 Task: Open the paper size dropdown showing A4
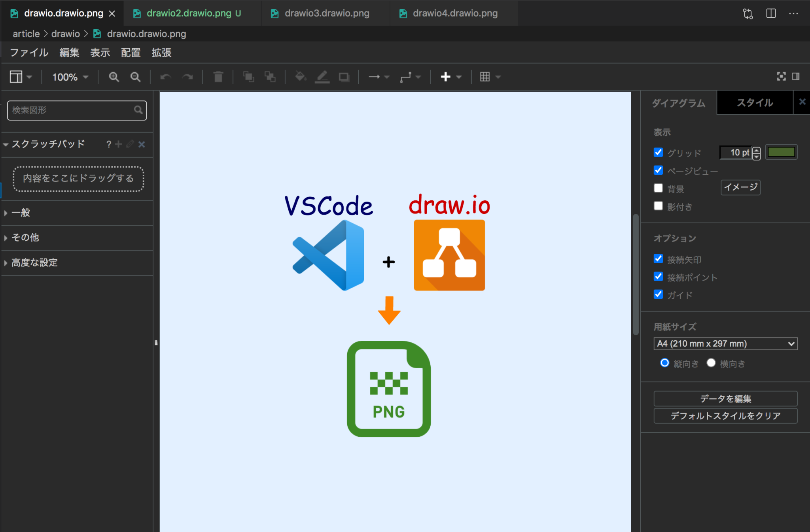(725, 343)
